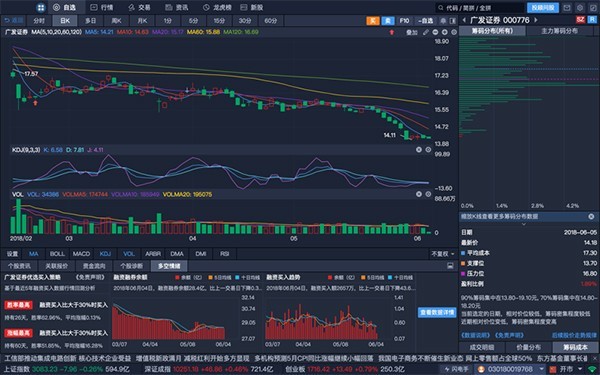Open indicator 设置 settings

(12, 254)
